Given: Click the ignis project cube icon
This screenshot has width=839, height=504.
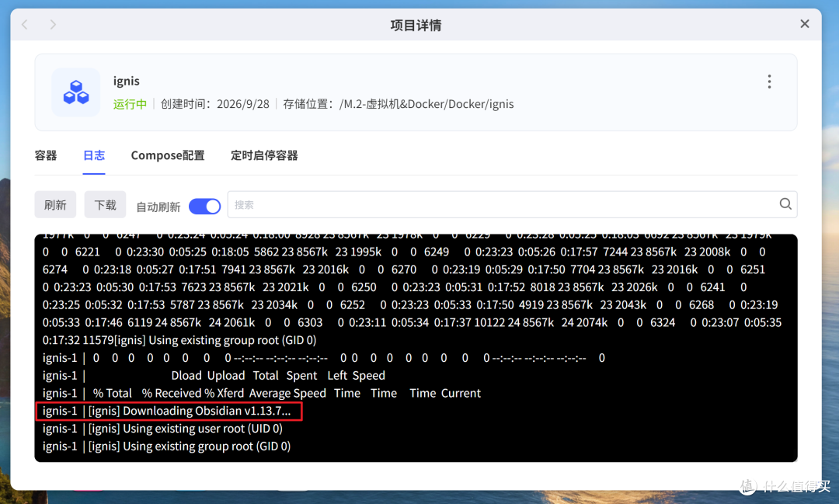Looking at the screenshot, I should (76, 92).
